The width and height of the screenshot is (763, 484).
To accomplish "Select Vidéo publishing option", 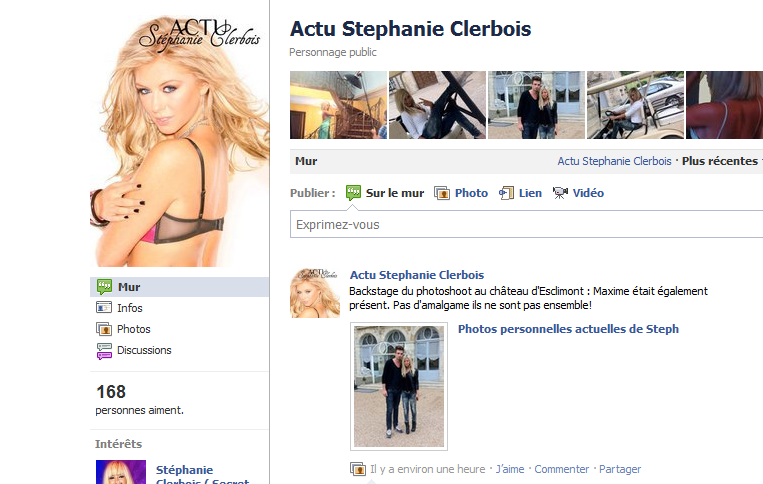I will click(x=588, y=193).
